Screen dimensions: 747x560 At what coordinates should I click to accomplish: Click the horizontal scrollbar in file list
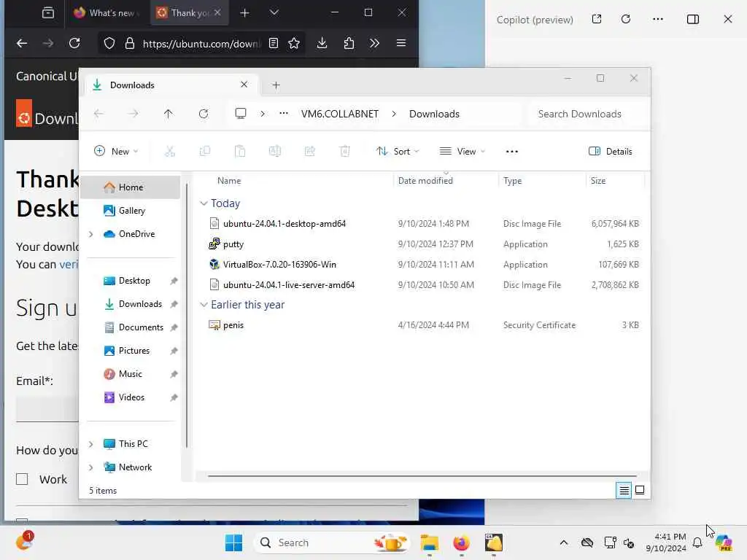(x=422, y=475)
